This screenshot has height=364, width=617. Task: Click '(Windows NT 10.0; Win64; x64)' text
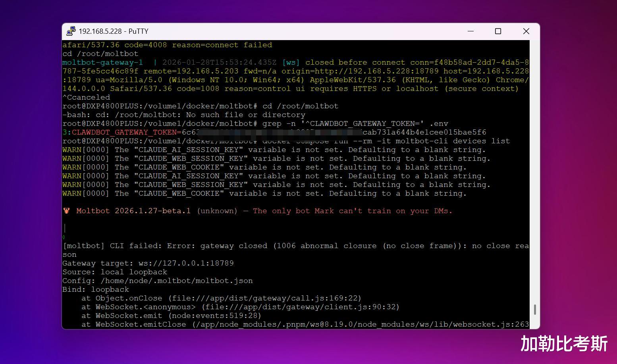coord(236,80)
